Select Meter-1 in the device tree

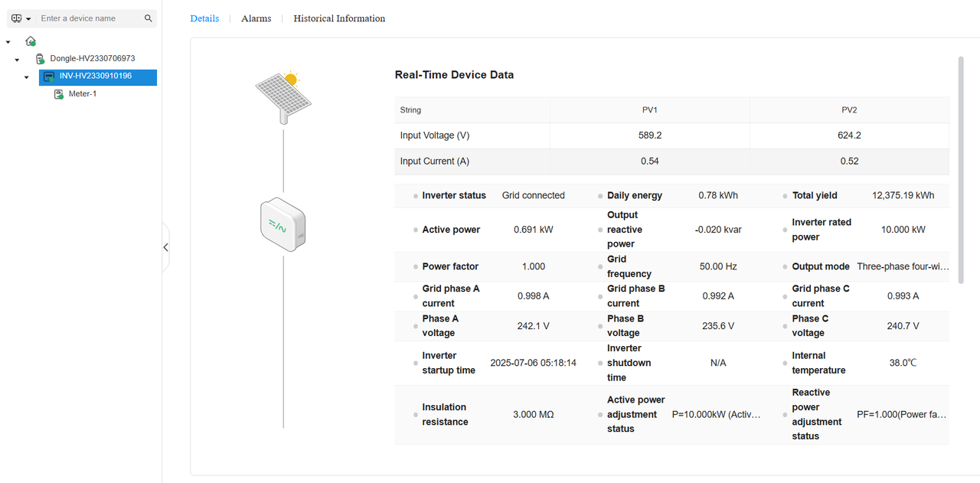point(83,94)
